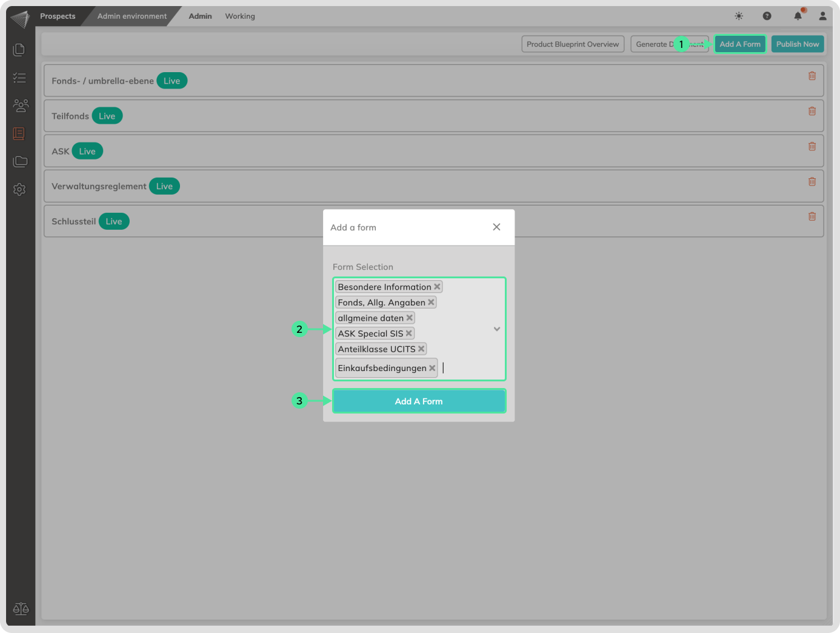Click the Publish Now button
The width and height of the screenshot is (840, 633).
(x=797, y=44)
